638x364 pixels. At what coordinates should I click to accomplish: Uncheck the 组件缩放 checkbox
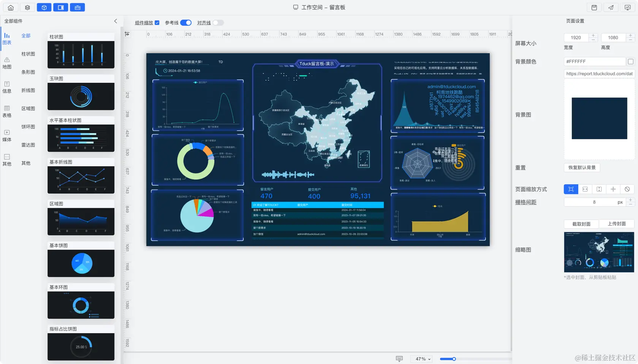point(157,23)
